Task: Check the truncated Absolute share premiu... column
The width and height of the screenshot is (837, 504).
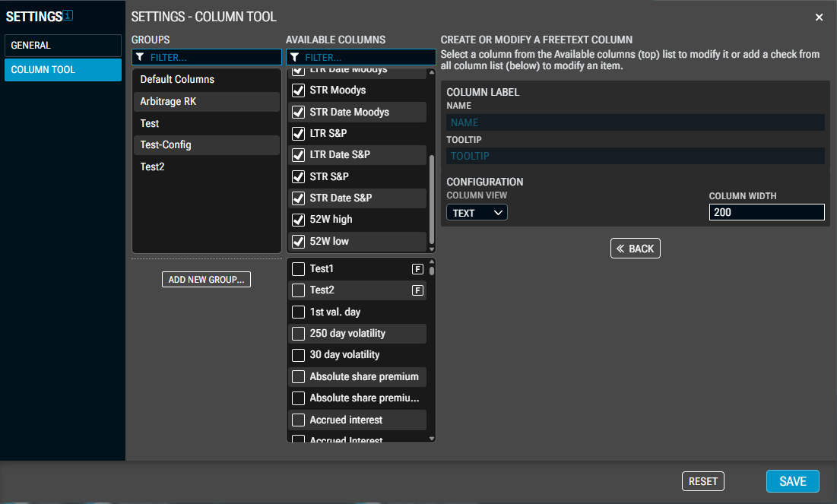Action: pos(299,398)
